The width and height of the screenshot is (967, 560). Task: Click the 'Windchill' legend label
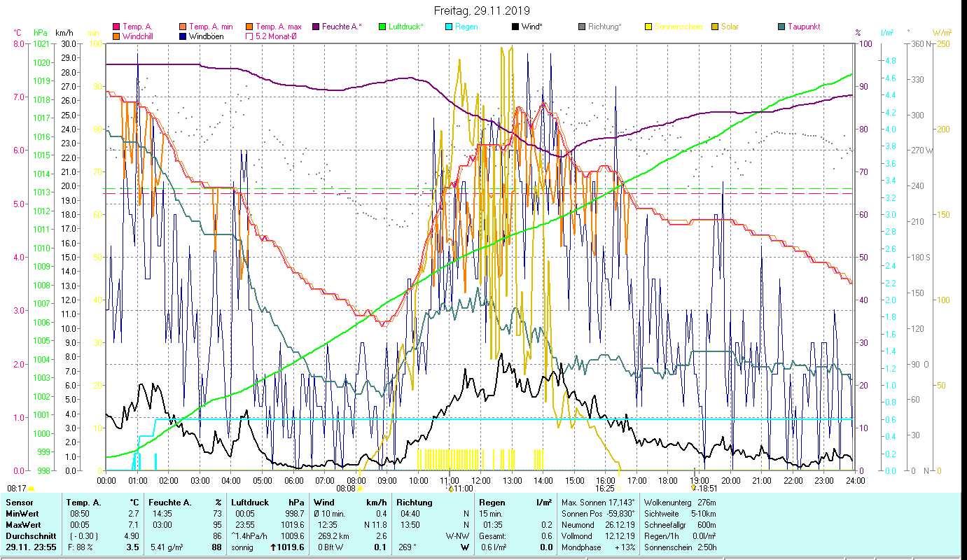[139, 36]
